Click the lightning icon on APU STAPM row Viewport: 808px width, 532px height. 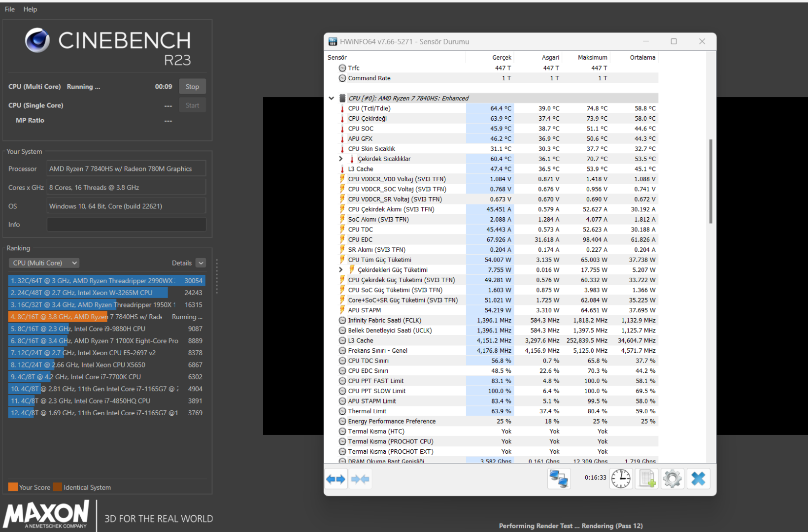pyautogui.click(x=342, y=310)
